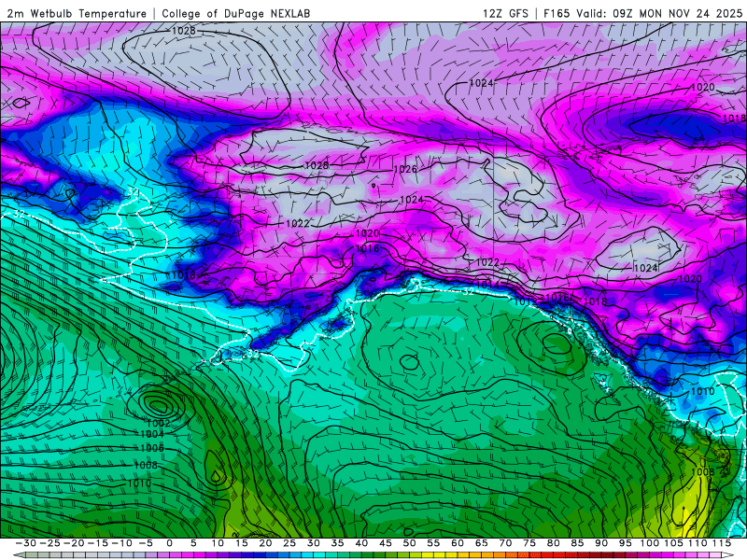Click the -30 color scale label

[x=26, y=543]
